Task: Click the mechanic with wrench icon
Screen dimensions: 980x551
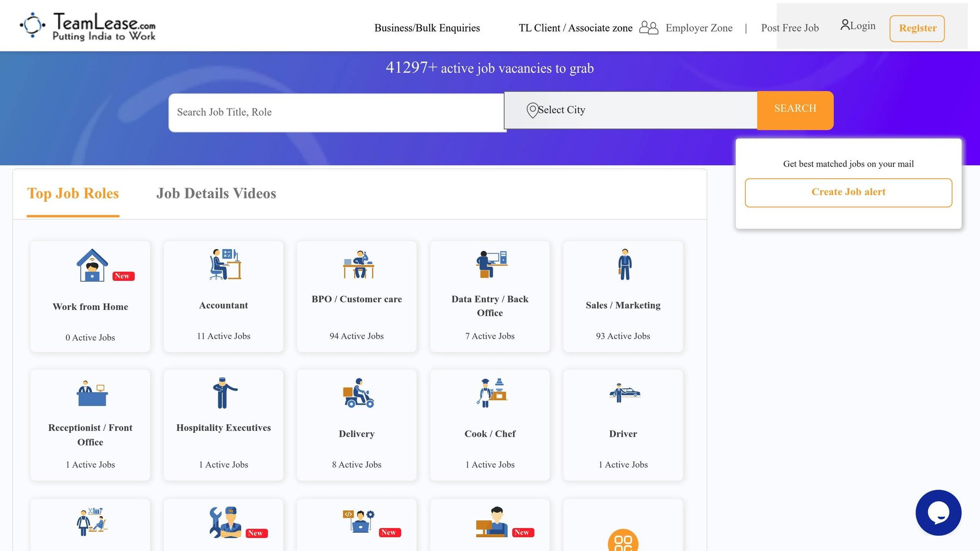Action: (225, 522)
